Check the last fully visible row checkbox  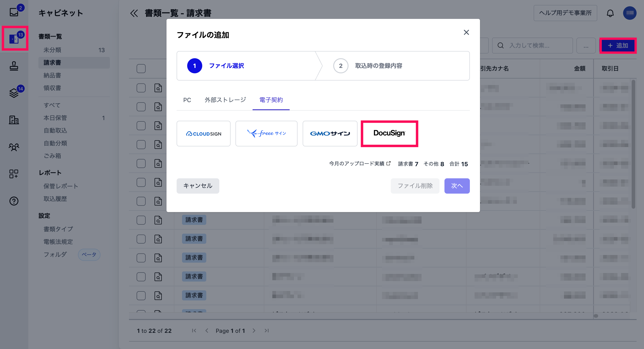tap(141, 296)
